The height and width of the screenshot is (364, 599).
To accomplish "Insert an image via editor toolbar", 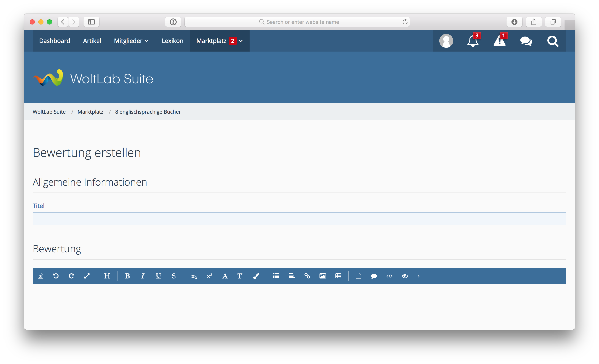I will point(323,276).
